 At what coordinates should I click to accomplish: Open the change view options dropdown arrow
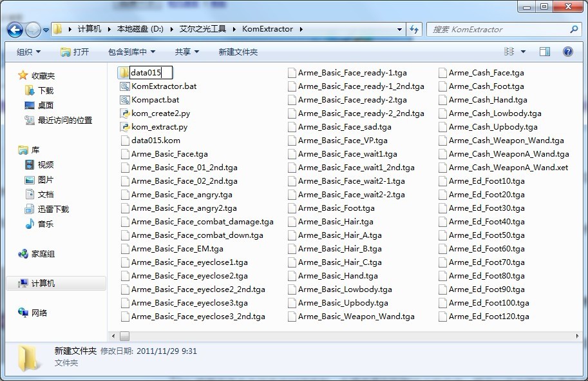[523, 52]
